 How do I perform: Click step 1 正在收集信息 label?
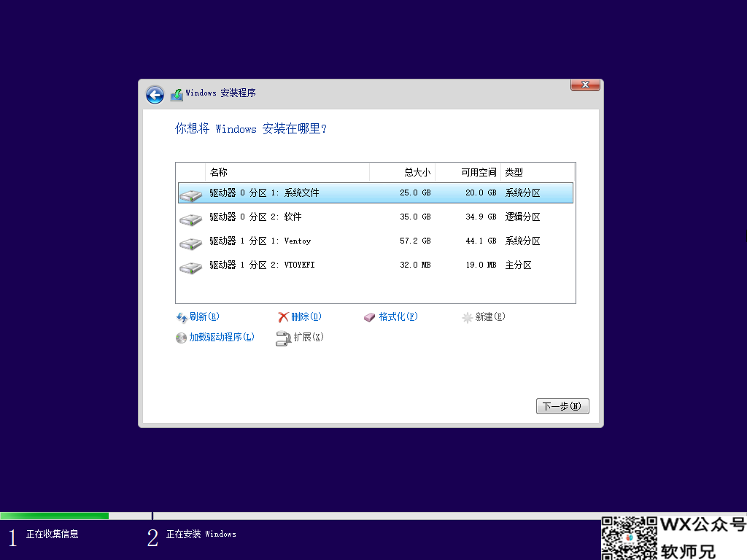tap(52, 534)
